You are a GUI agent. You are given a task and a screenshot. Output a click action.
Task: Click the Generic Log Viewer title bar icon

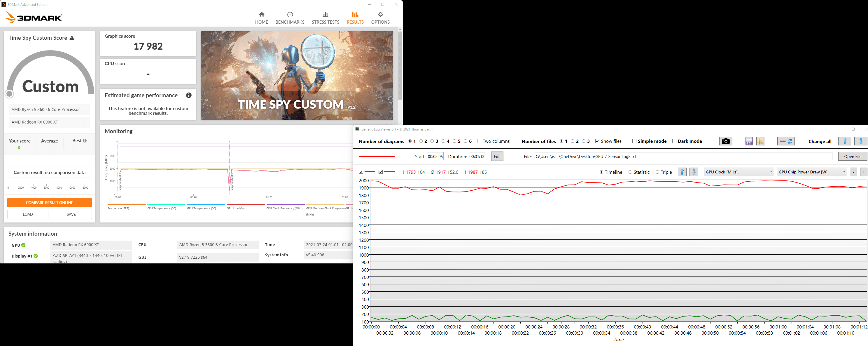(358, 129)
